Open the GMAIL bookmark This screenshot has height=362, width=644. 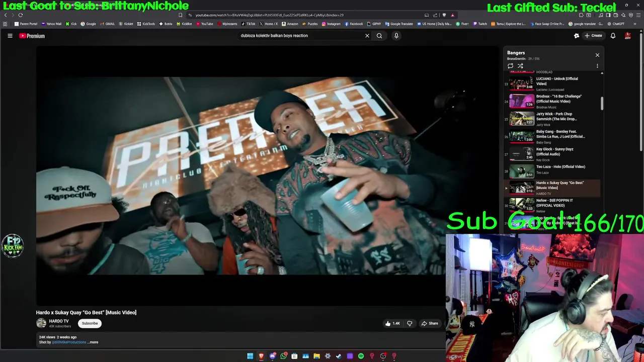(x=108, y=24)
